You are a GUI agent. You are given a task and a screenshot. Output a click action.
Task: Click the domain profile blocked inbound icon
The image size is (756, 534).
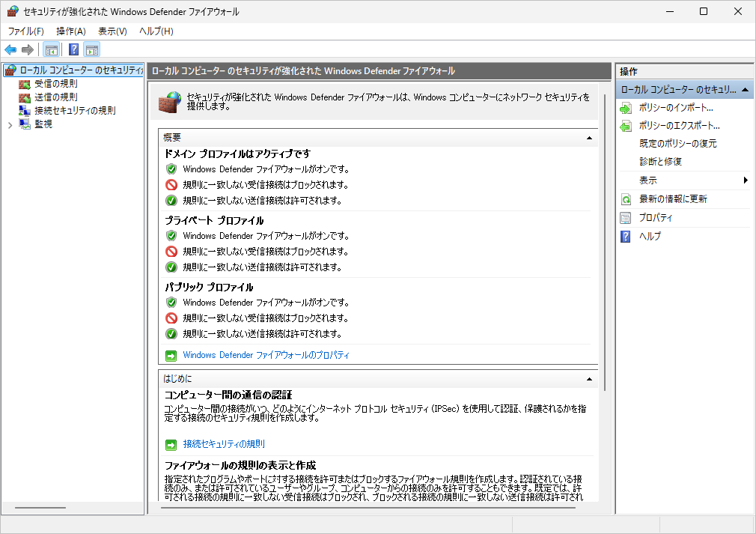click(171, 185)
